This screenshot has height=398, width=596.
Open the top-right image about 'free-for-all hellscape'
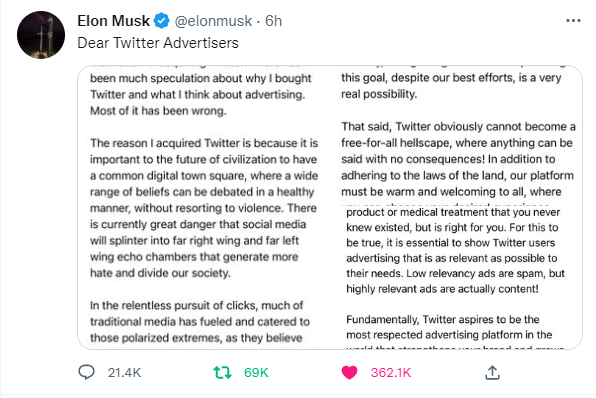pyautogui.click(x=457, y=135)
